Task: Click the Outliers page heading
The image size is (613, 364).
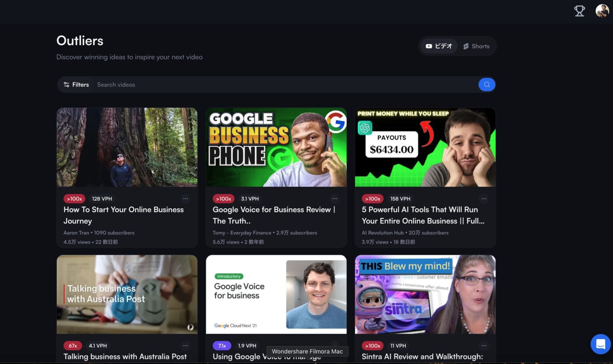Action: 80,41
